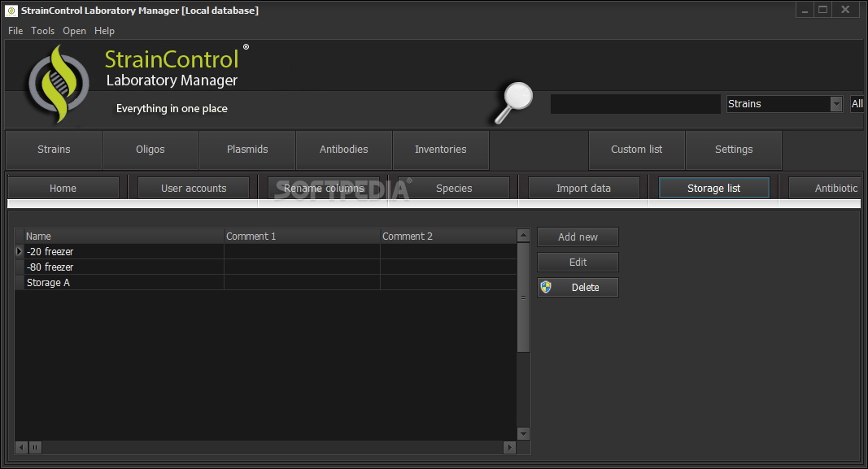
Task: Click the horizontal scrollbar left arrow
Action: coord(22,447)
